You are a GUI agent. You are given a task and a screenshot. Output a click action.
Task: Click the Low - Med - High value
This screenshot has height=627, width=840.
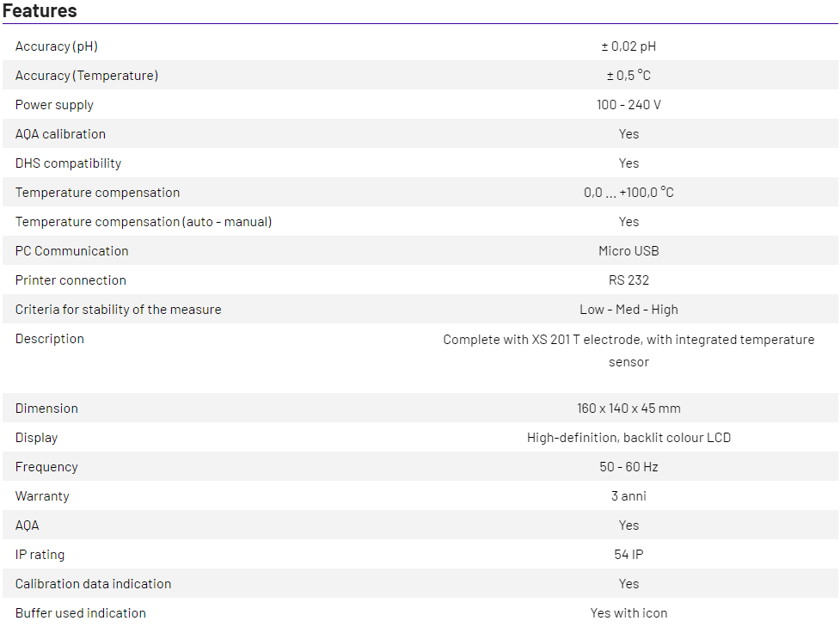click(x=628, y=310)
